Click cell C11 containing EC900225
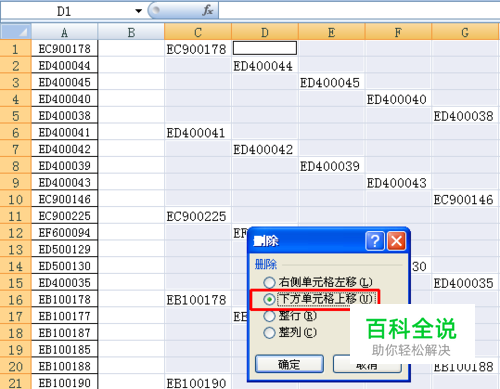The width and height of the screenshot is (500, 389). pyautogui.click(x=198, y=216)
